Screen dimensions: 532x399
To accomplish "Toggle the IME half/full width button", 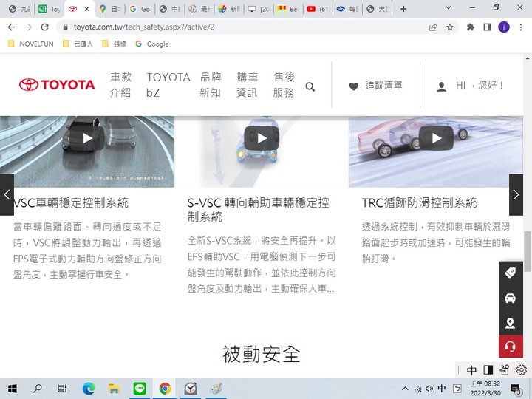I will tap(488, 370).
